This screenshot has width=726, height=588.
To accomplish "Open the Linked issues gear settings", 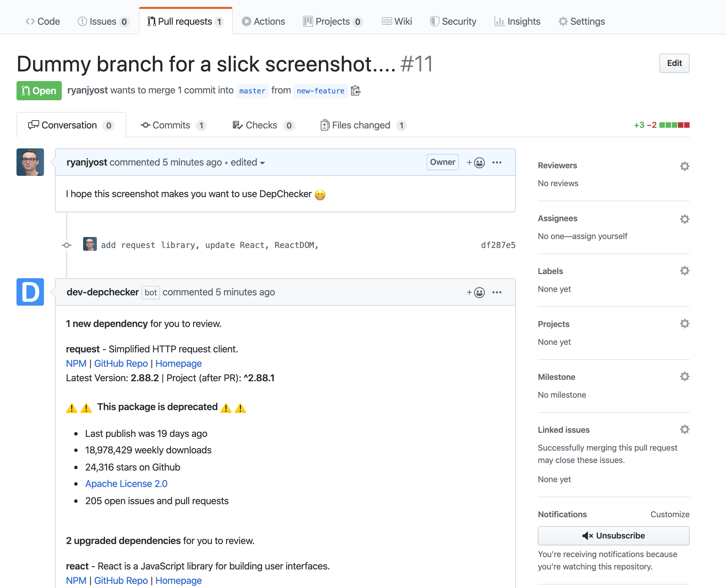I will pos(684,430).
